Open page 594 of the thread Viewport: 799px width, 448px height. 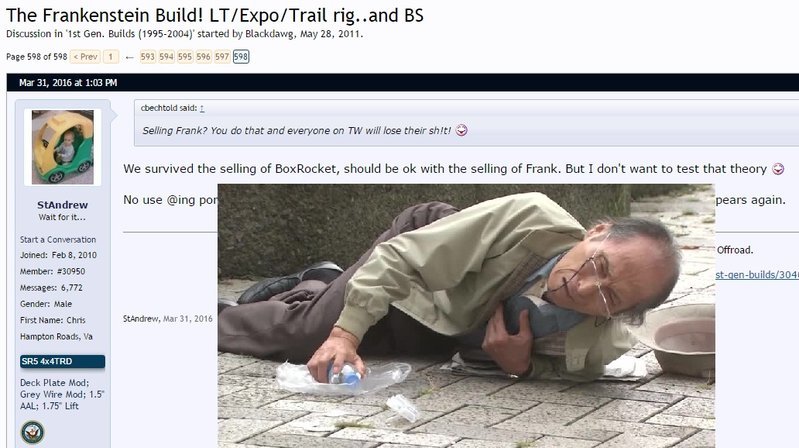tap(166, 57)
